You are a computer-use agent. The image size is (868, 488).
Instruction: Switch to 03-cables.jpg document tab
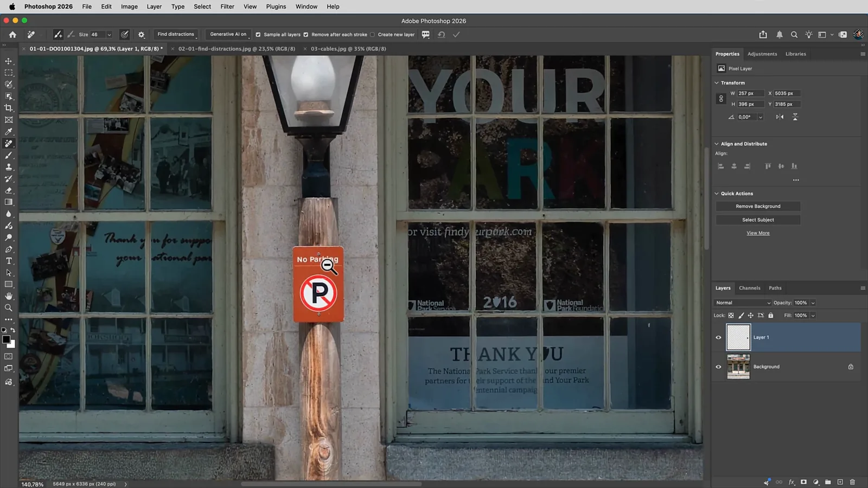348,49
